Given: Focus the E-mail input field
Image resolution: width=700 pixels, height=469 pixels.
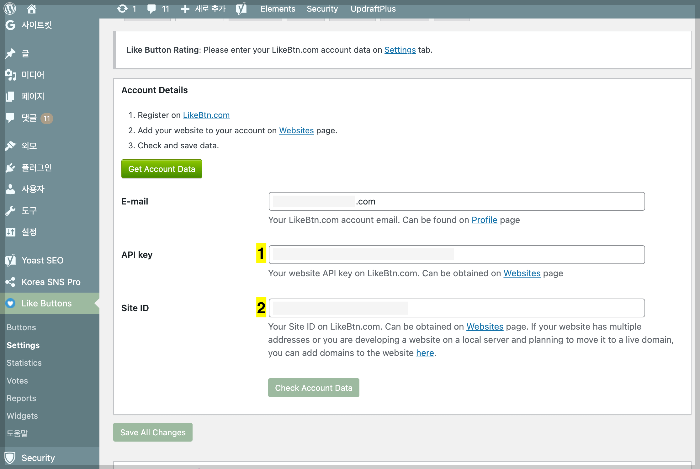Looking at the screenshot, I should (457, 201).
